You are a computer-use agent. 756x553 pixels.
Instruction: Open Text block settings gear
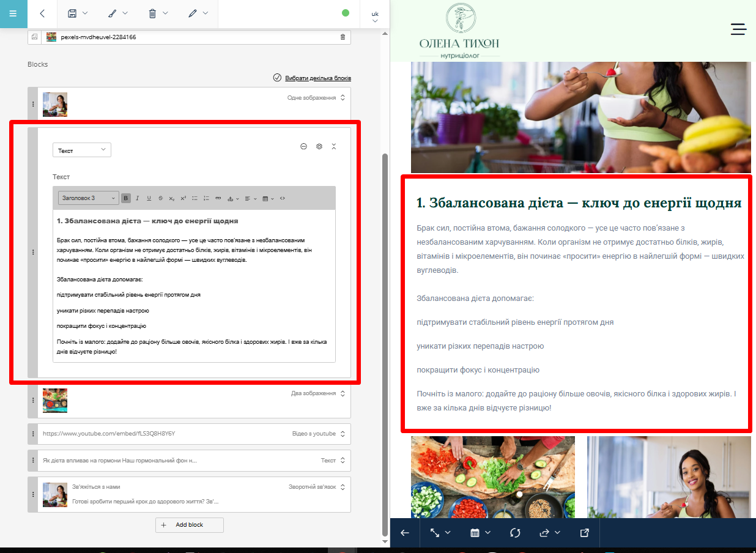319,147
